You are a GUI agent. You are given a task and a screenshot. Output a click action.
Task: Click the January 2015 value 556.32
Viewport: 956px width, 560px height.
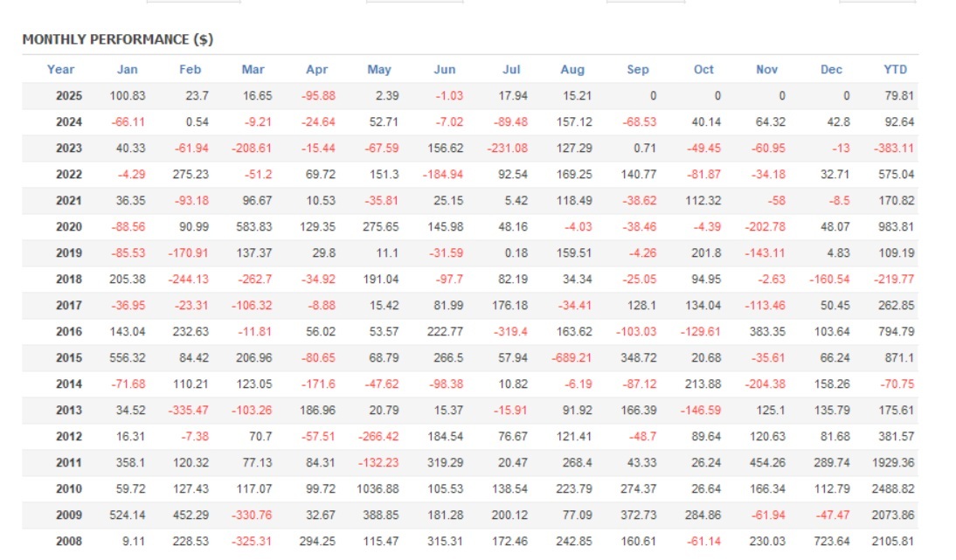click(127, 358)
